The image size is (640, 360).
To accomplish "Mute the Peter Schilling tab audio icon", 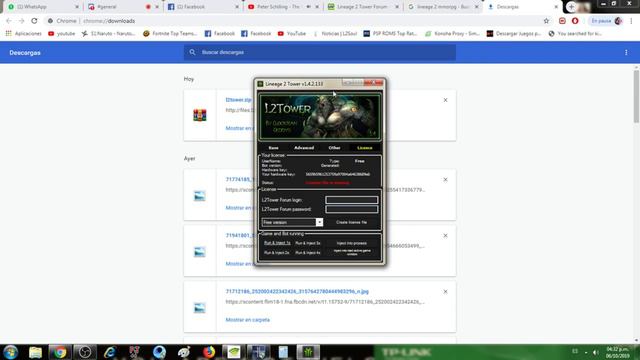I will [x=309, y=7].
